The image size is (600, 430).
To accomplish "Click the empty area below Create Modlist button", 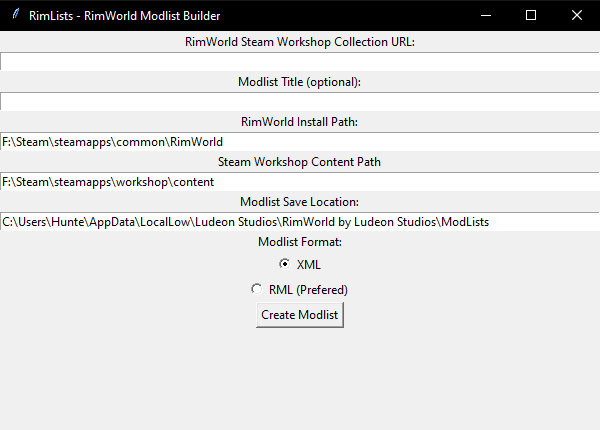I will pyautogui.click(x=300, y=380).
